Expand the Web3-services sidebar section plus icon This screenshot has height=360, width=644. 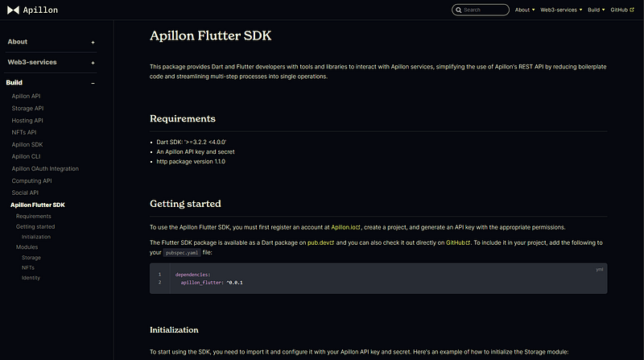click(93, 63)
